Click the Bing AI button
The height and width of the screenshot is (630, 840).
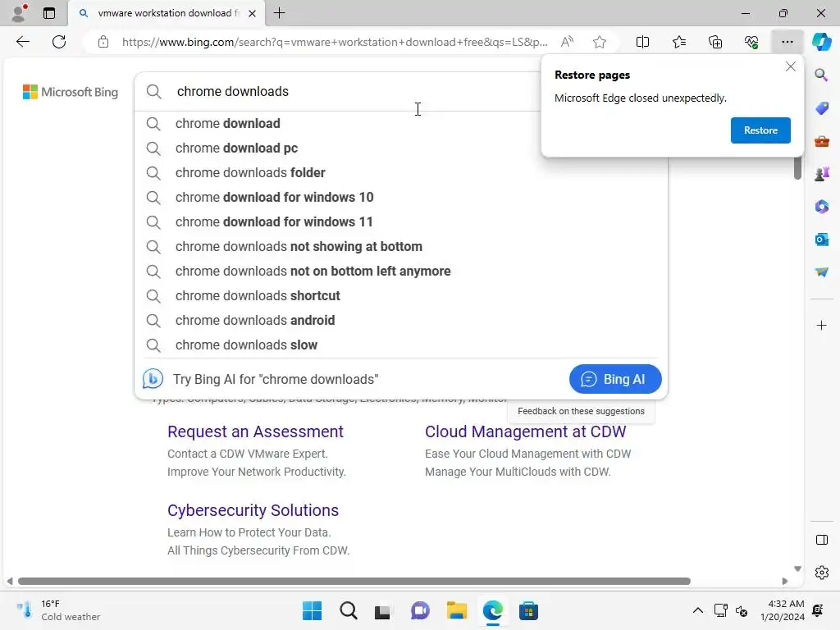coord(615,379)
